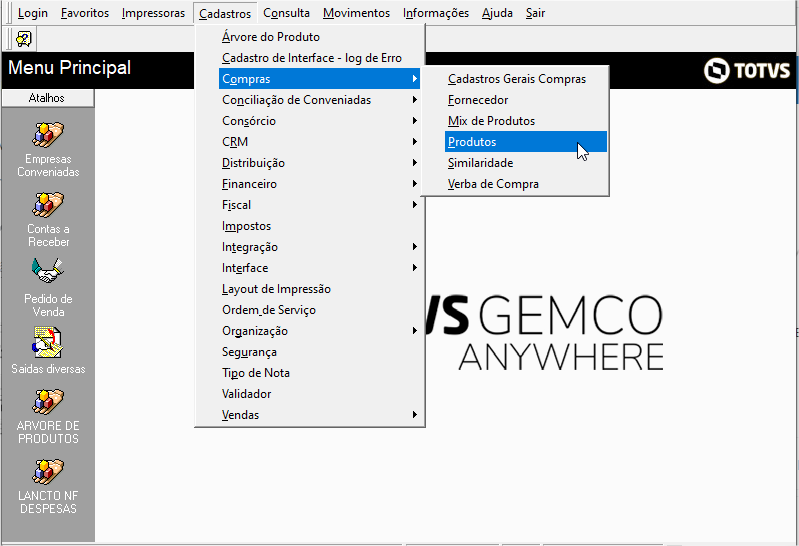Expand the Organização submenu
Screen dimensions: 799x546
click(319, 331)
